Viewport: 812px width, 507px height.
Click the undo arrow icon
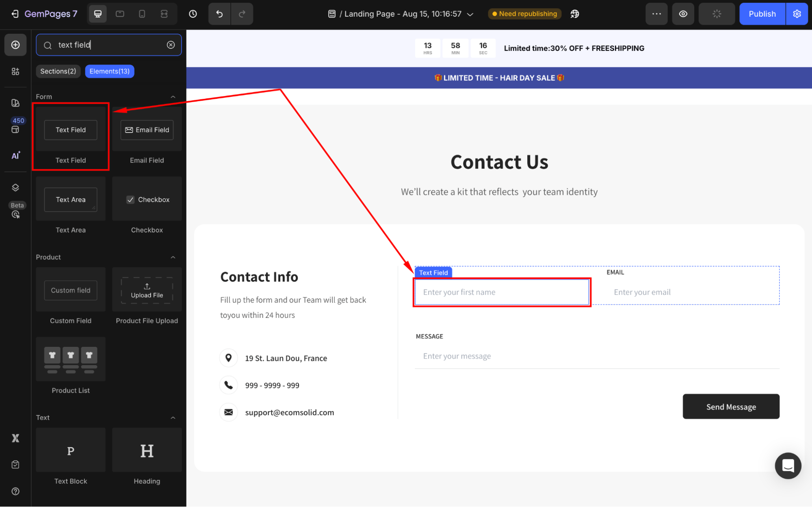pos(219,14)
